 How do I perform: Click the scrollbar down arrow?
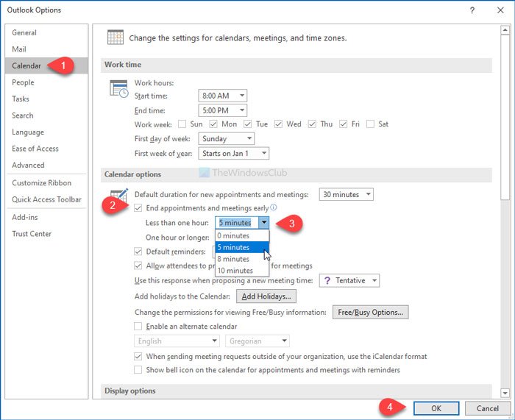pyautogui.click(x=505, y=393)
